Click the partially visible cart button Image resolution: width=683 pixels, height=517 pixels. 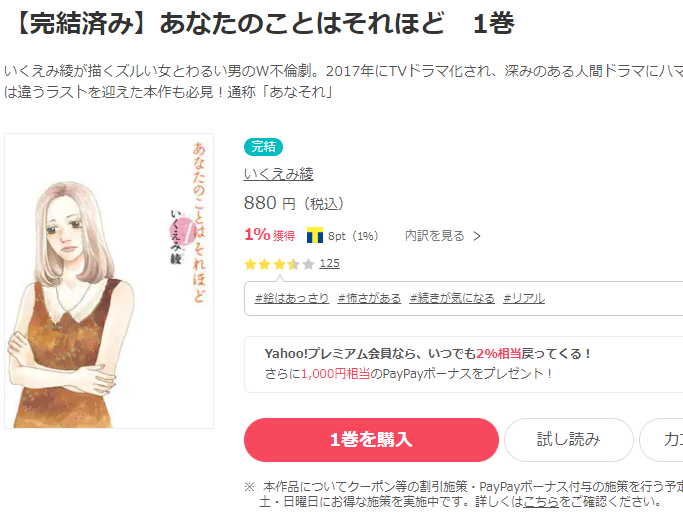661,440
